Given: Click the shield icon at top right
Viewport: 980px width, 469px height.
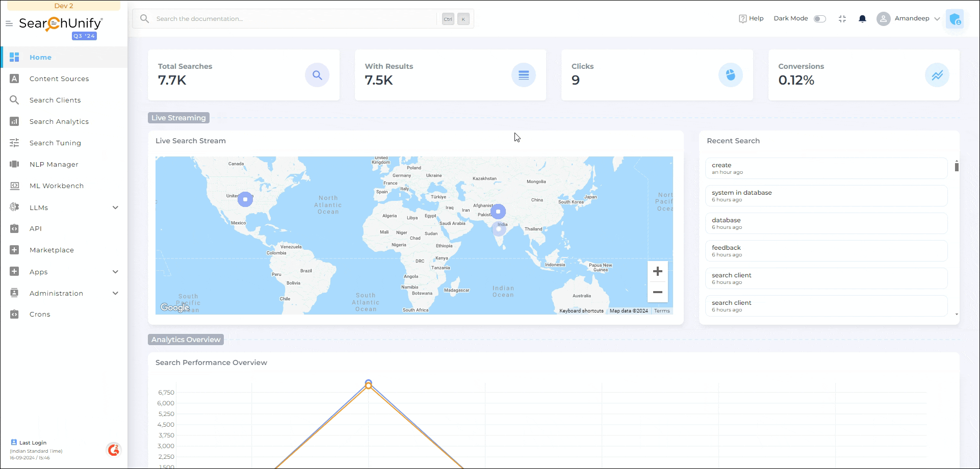Looking at the screenshot, I should click(x=955, y=19).
